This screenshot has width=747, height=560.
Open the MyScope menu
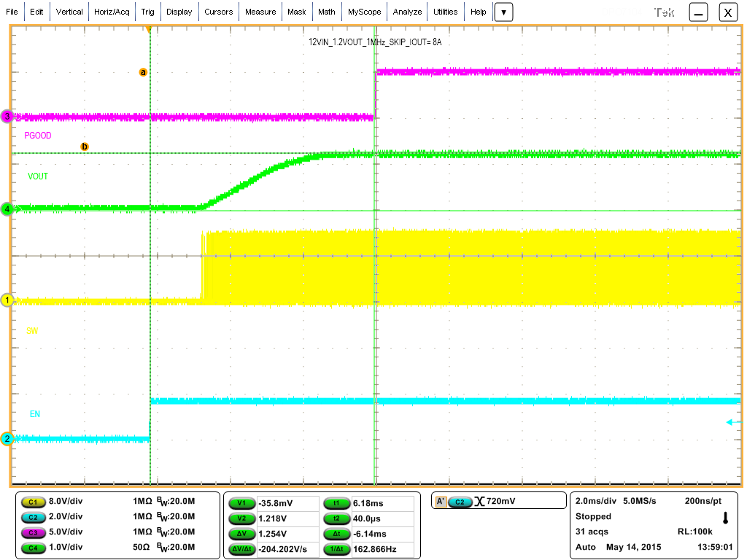[364, 12]
